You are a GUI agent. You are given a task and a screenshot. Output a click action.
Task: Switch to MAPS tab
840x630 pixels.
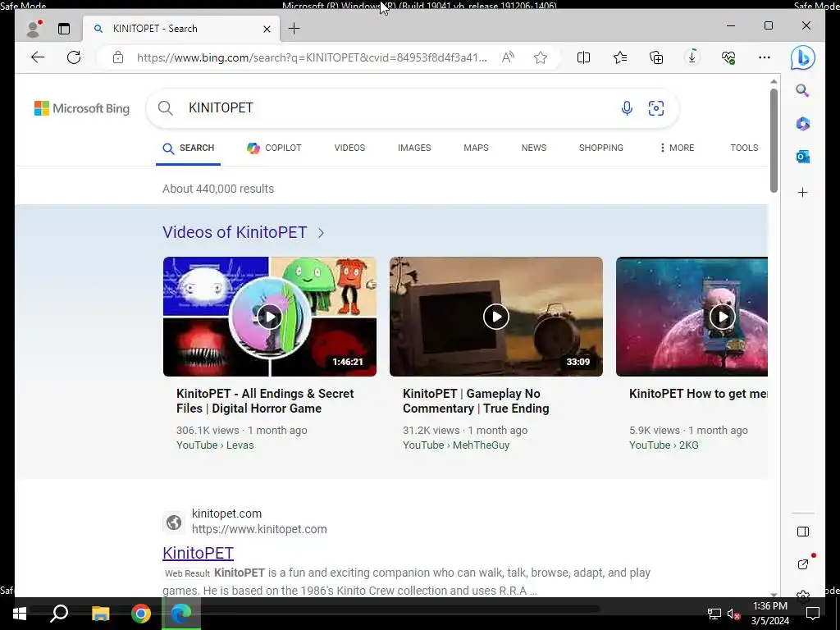(x=477, y=148)
